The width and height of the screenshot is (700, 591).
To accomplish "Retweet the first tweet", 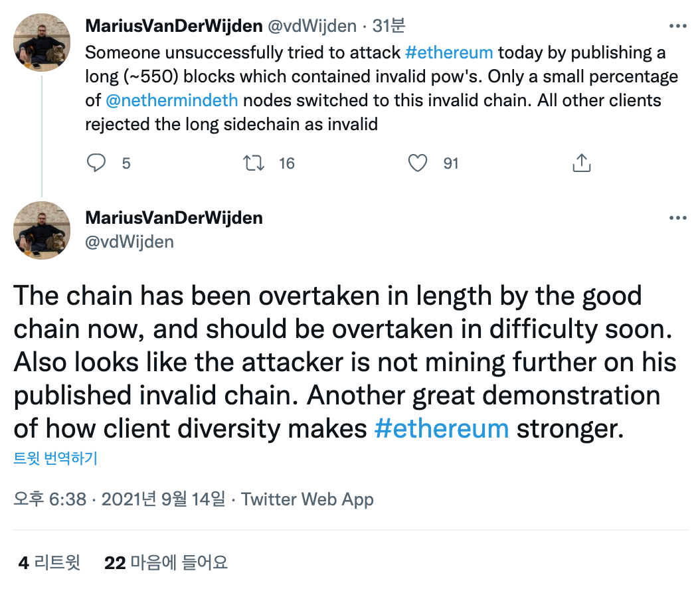I will click(x=252, y=163).
